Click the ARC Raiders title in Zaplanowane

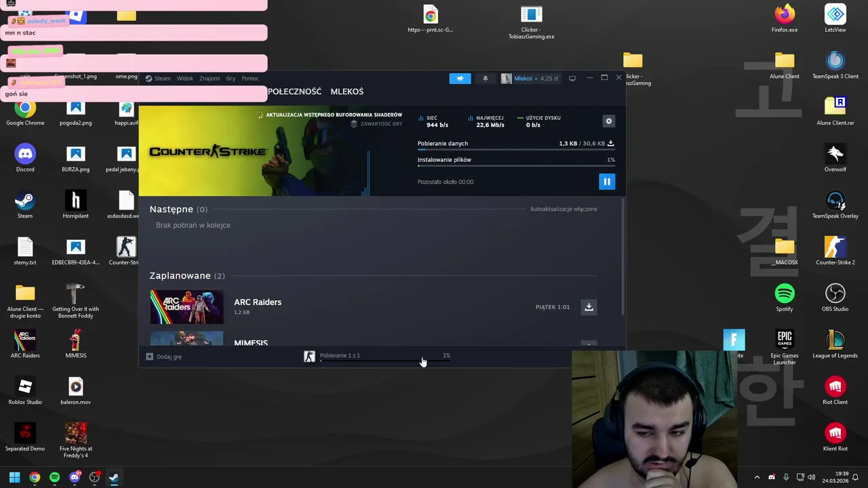[x=258, y=302]
